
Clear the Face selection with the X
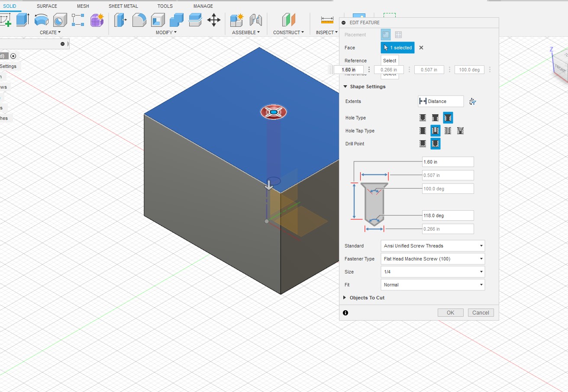pos(421,48)
